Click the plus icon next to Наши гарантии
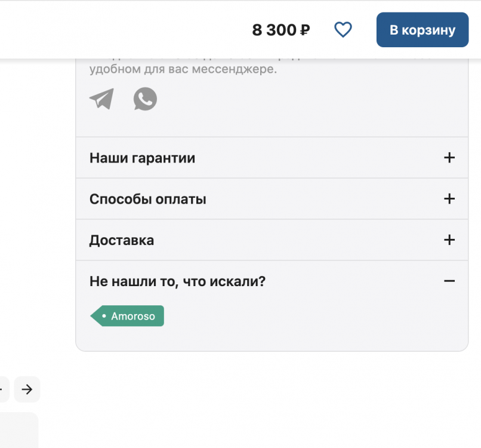This screenshot has width=481, height=448. (449, 158)
